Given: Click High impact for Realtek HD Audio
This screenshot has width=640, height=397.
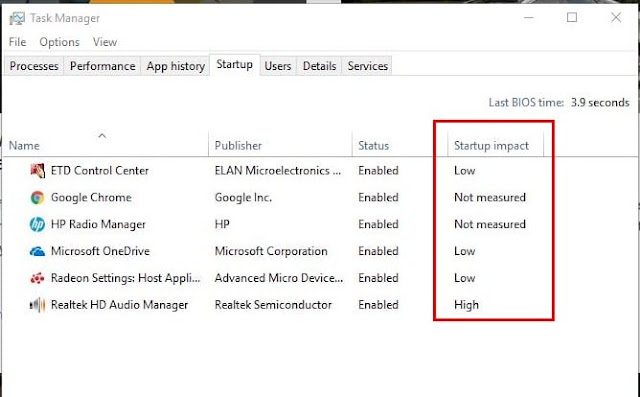Looking at the screenshot, I should pyautogui.click(x=466, y=305).
